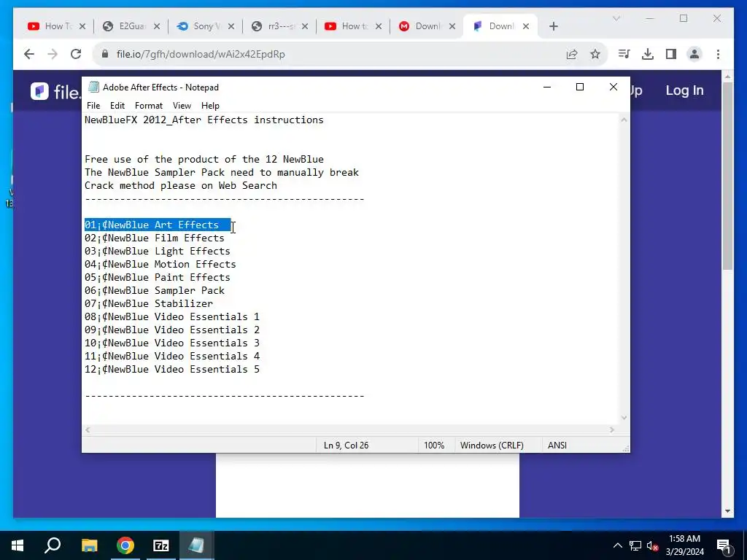
Task: Bookmark this page with star icon
Action: tap(595, 54)
